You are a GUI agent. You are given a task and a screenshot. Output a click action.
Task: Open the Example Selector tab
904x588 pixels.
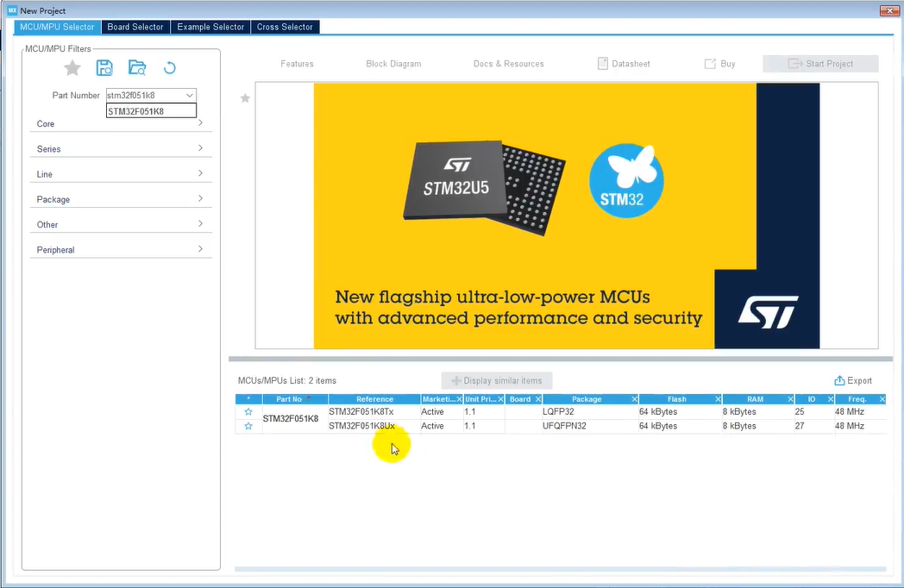click(210, 27)
